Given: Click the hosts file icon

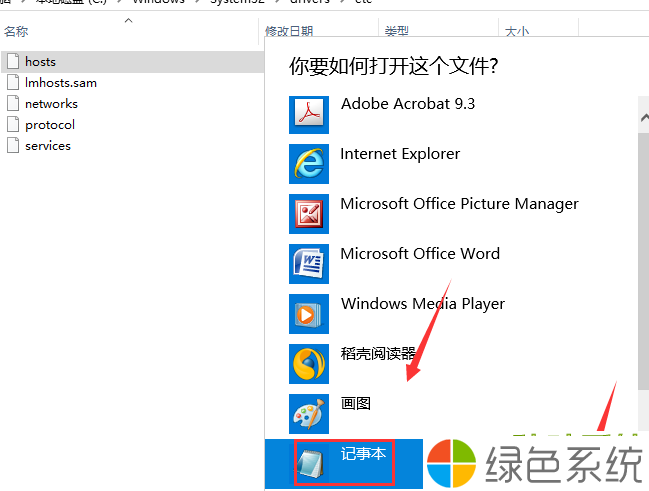Looking at the screenshot, I should [13, 61].
